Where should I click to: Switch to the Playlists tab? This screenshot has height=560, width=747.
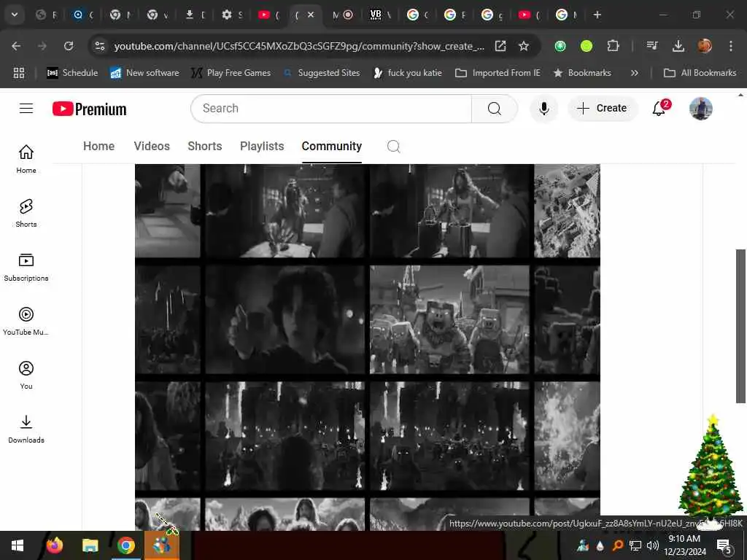pyautogui.click(x=262, y=146)
